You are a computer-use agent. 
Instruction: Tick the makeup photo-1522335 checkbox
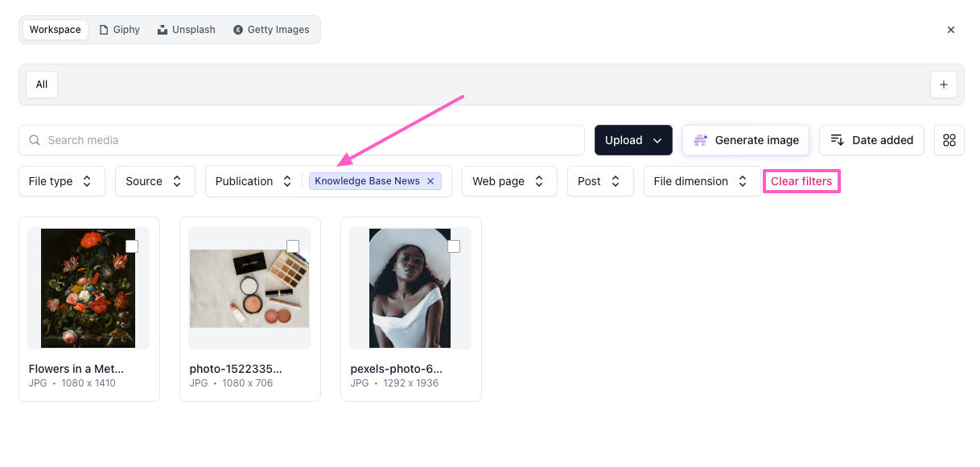(293, 246)
